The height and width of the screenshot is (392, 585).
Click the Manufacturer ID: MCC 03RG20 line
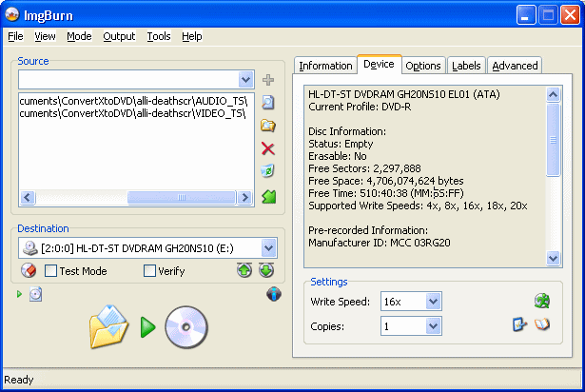[x=379, y=243]
